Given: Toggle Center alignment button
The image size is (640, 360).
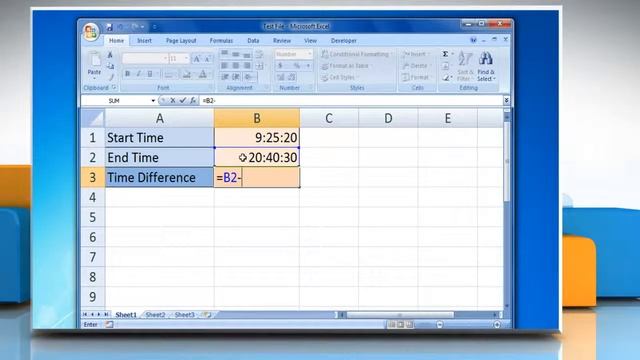Looking at the screenshot, I should click(x=236, y=66).
